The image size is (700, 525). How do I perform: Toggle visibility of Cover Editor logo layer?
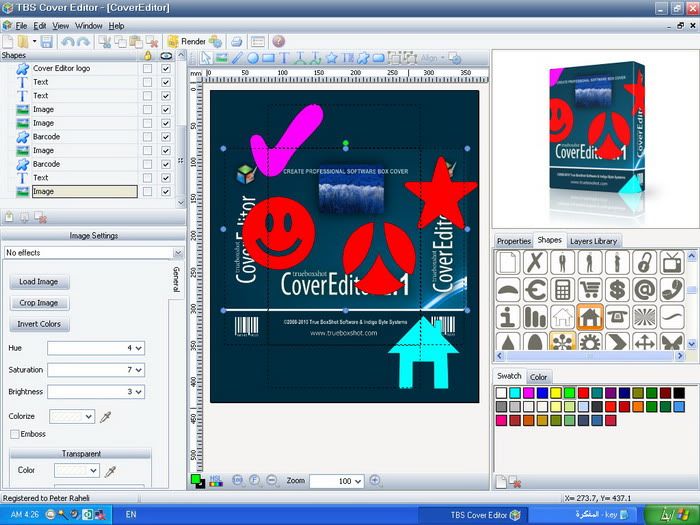pyautogui.click(x=166, y=69)
